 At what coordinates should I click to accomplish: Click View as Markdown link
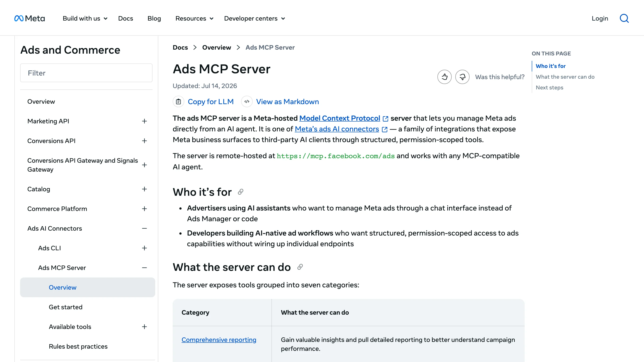point(288,102)
